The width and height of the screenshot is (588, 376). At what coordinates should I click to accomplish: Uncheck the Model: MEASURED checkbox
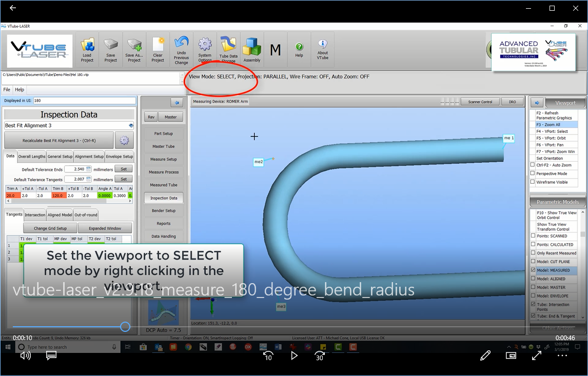[x=533, y=270]
